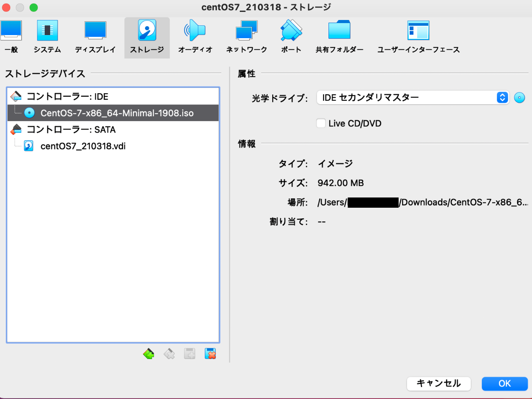The image size is (532, 399).
Task: Click the /Users/.../Downloads location path text
Action: 422,202
